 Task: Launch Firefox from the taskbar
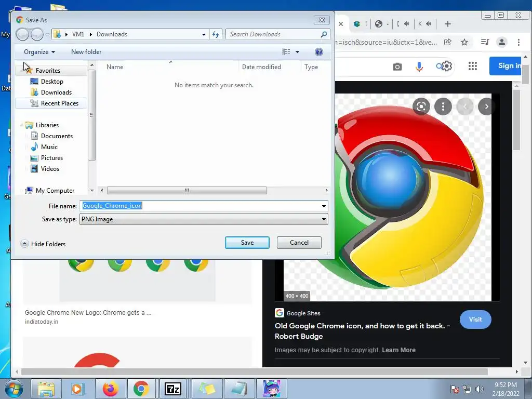(x=110, y=389)
